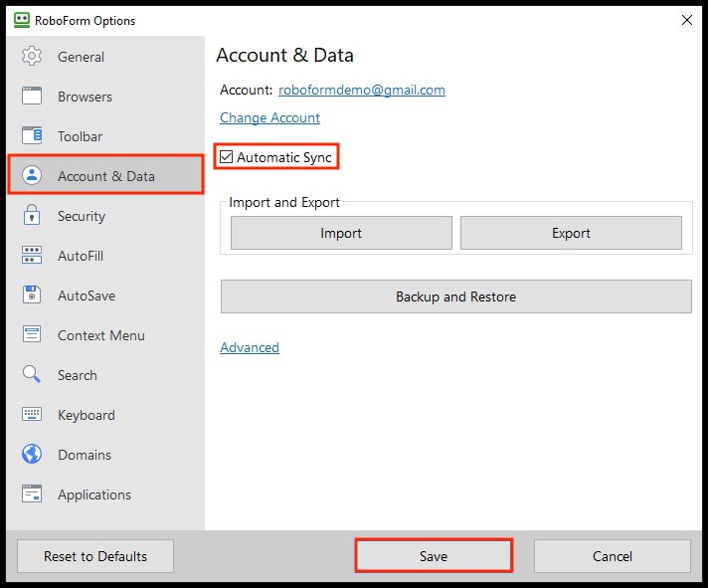Click the Toolbar icon in sidebar

32,135
